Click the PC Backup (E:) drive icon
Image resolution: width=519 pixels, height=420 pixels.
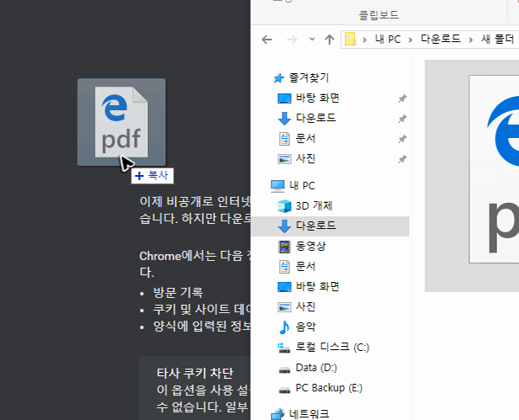284,390
